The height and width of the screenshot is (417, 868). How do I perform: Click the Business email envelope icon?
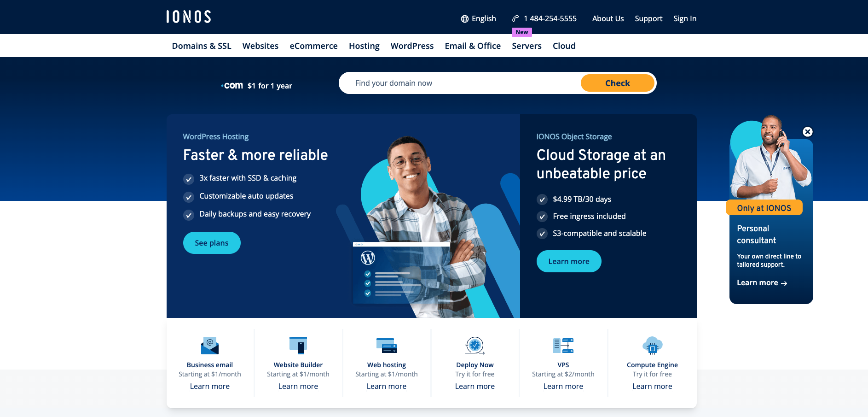[x=209, y=346]
